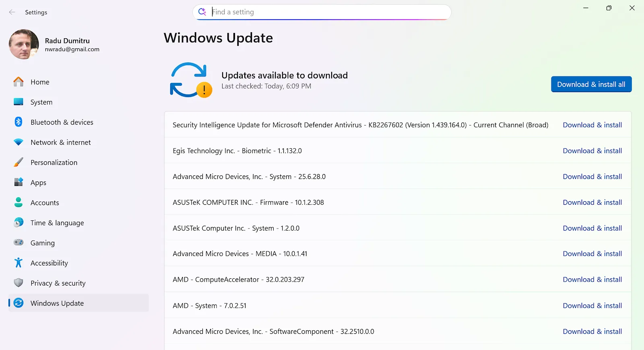
Task: Select the Accessibility figure icon
Action: [19, 263]
